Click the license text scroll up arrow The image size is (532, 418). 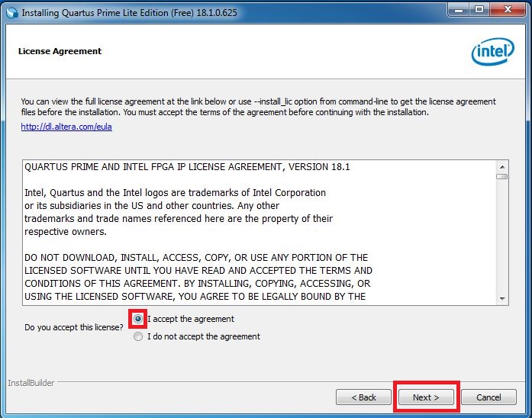[x=501, y=167]
